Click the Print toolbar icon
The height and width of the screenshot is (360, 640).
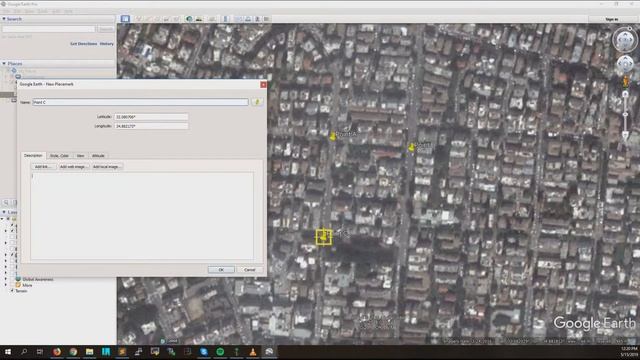[248, 19]
